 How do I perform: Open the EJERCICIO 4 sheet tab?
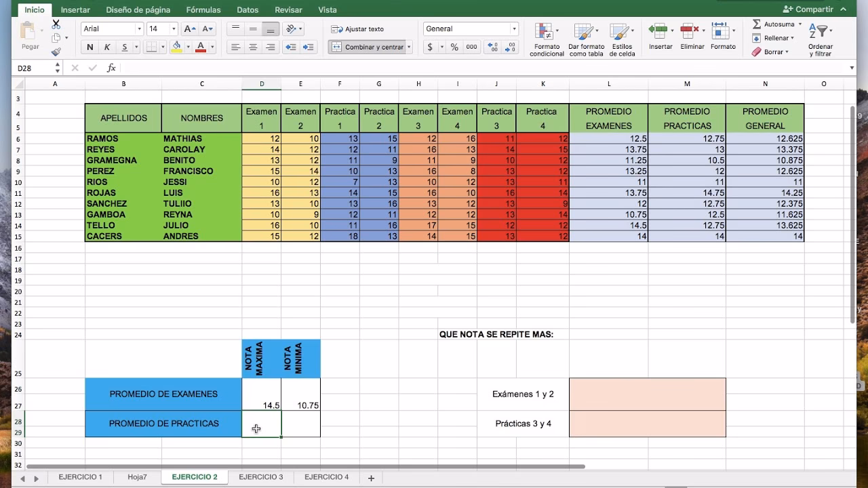pos(326,477)
